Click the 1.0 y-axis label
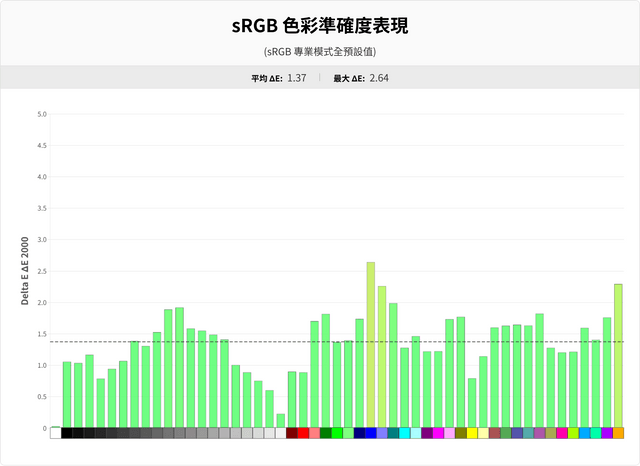640x466 pixels. click(x=42, y=365)
